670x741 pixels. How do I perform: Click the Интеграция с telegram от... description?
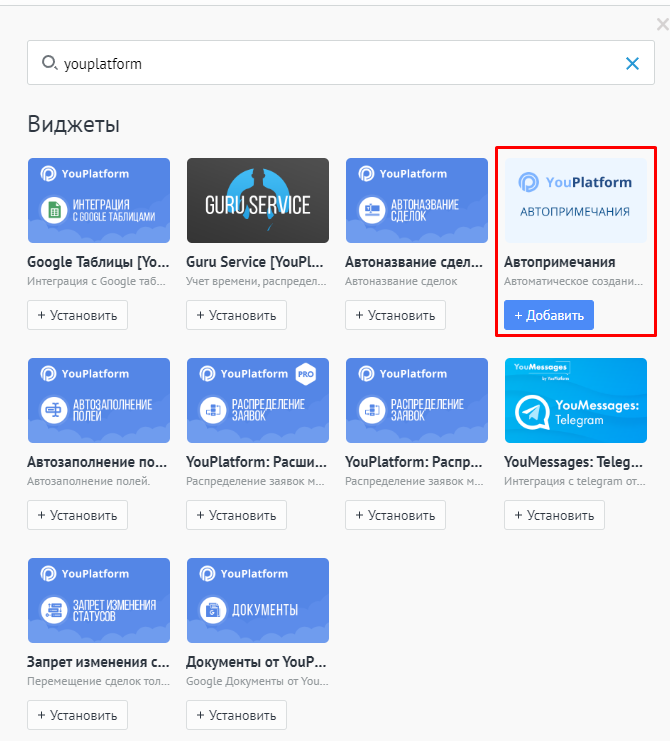(575, 481)
